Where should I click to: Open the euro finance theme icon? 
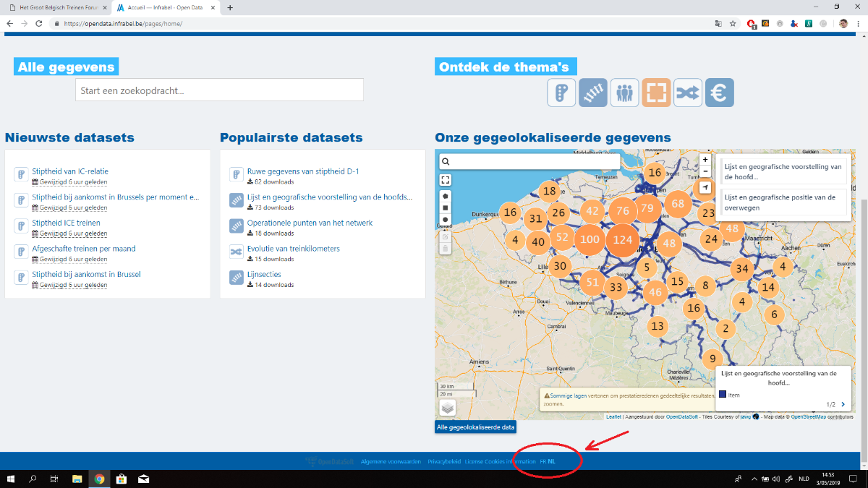[720, 93]
